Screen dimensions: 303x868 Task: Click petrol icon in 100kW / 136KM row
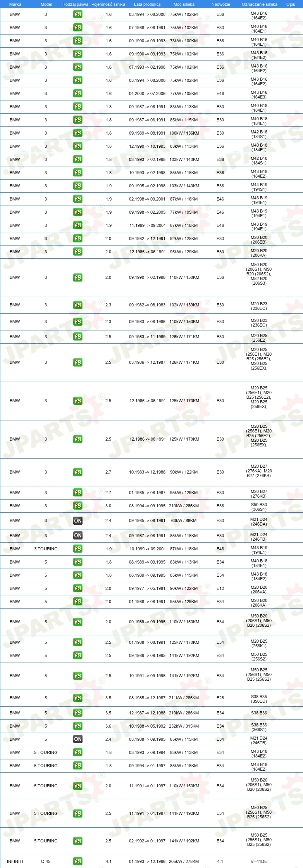tap(77, 133)
